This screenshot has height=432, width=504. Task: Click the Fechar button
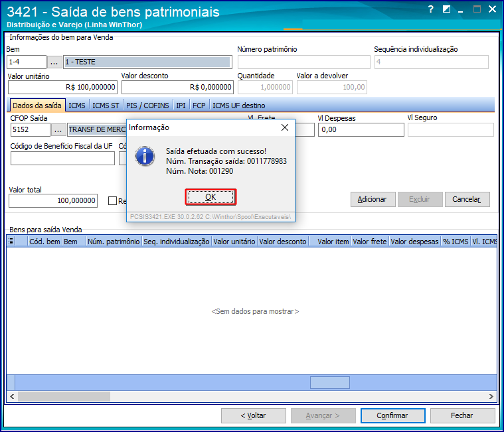click(463, 416)
